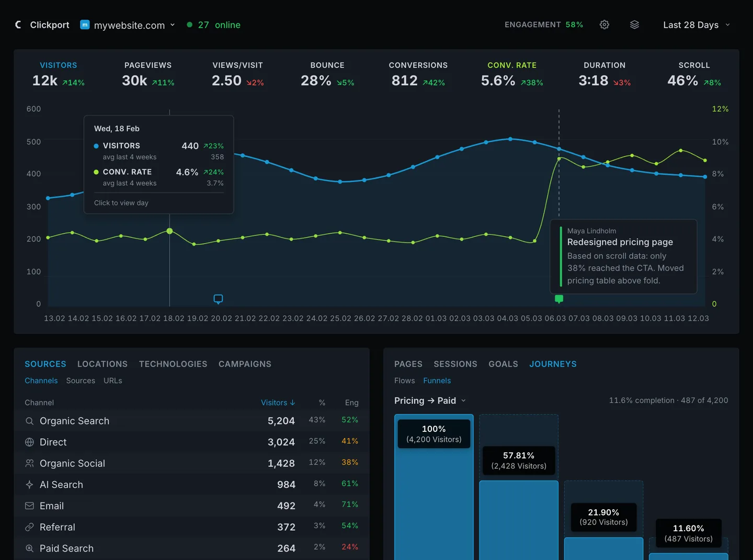The image size is (753, 560).
Task: Open the mywebsite.com site dropdown
Action: point(128,25)
